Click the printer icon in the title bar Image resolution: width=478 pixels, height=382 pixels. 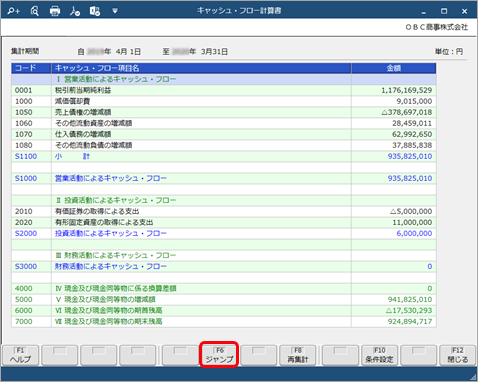coord(55,11)
